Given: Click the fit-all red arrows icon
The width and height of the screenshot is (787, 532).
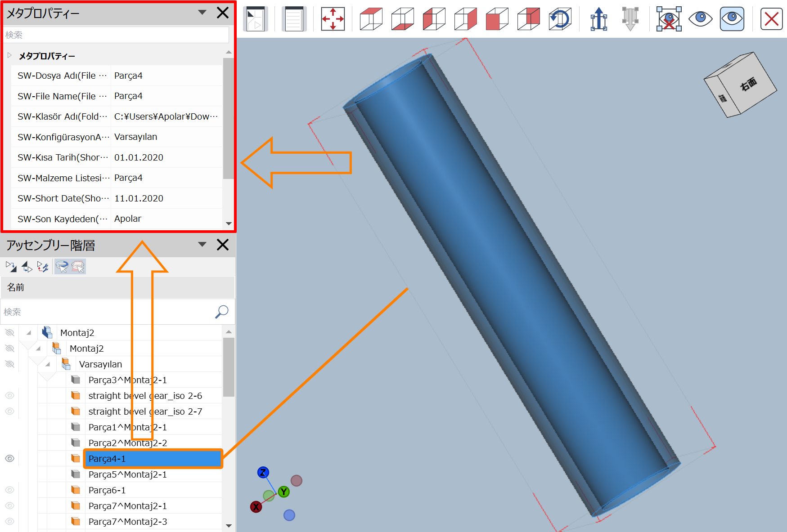Looking at the screenshot, I should pyautogui.click(x=333, y=19).
